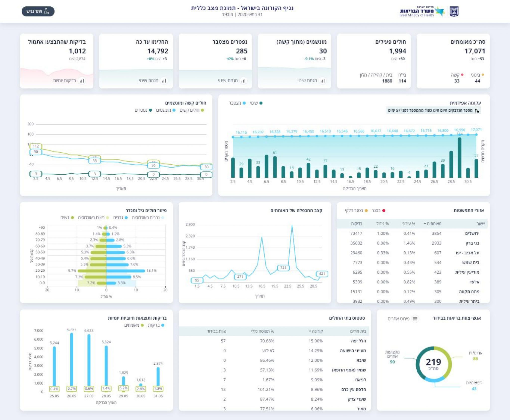Screen dimensions: 510x420
Task: Sort spread table by confirmed cases column
Action: point(433,224)
